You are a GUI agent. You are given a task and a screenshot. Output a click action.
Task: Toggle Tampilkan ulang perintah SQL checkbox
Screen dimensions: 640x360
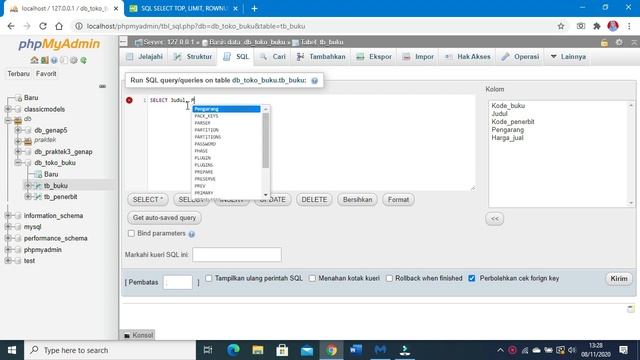click(x=209, y=278)
